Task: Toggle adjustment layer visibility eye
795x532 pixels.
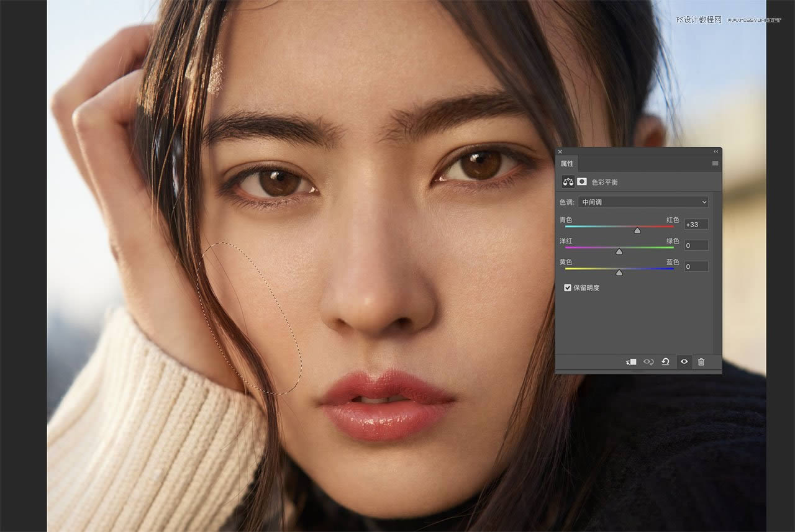Action: pyautogui.click(x=684, y=362)
